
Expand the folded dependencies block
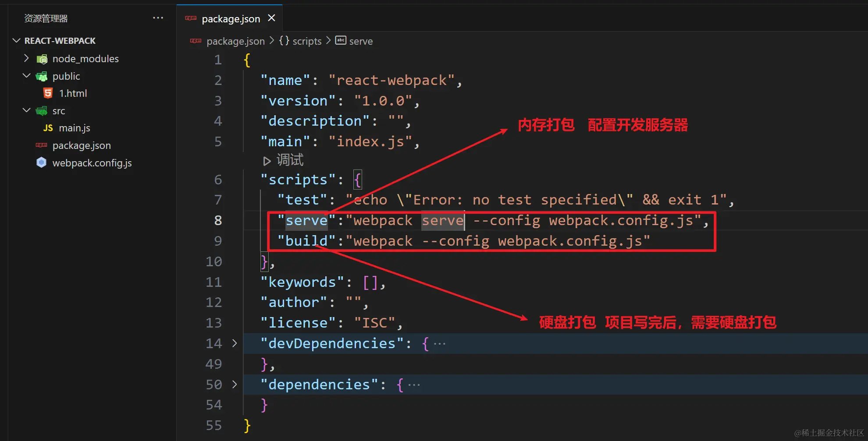click(x=235, y=384)
